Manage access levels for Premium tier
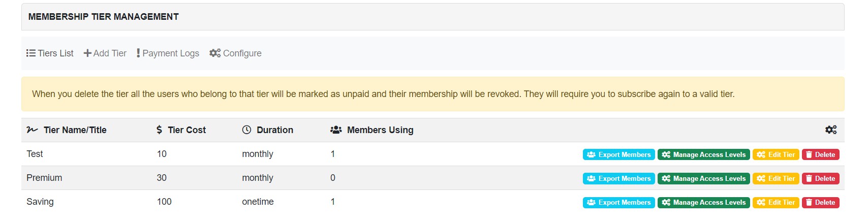 point(703,178)
